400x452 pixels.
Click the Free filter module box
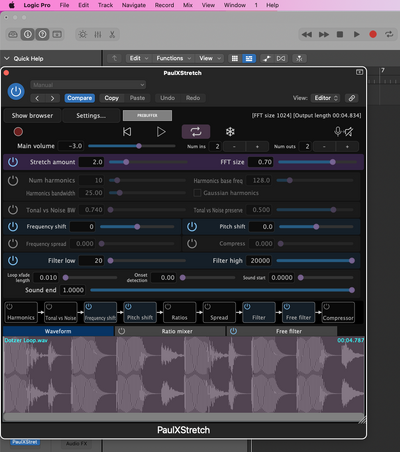pos(299,312)
